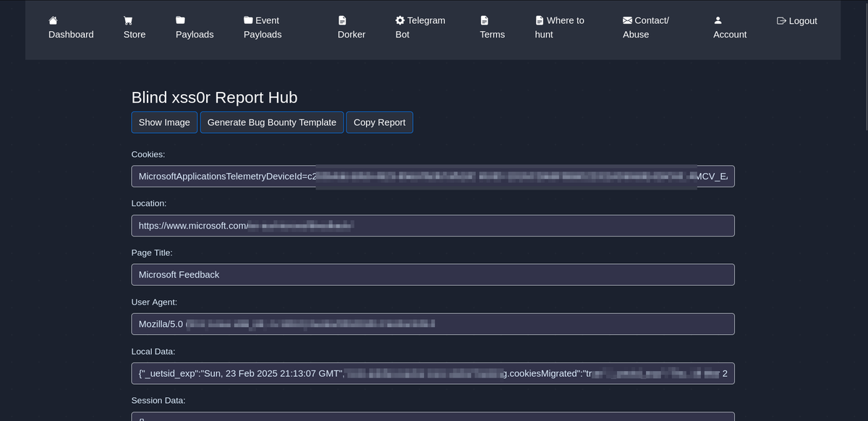Click the Local Data field
This screenshot has width=868, height=421.
click(x=433, y=373)
